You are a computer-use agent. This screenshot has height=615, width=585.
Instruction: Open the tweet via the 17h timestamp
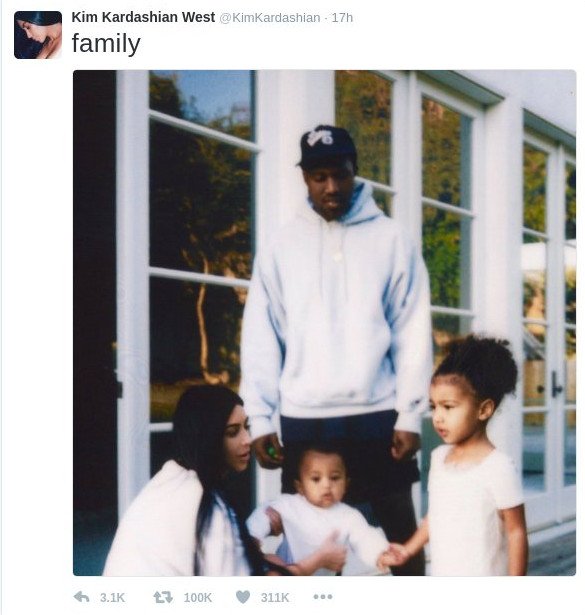(342, 18)
